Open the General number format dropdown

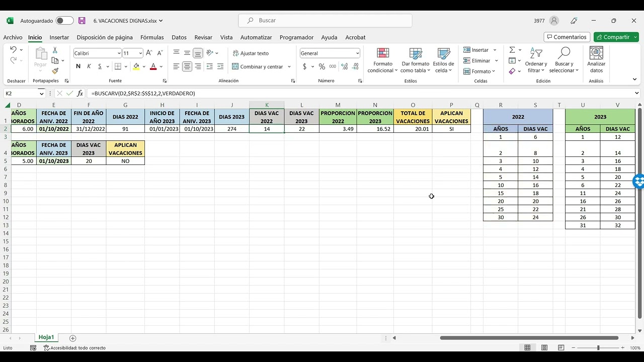click(358, 53)
